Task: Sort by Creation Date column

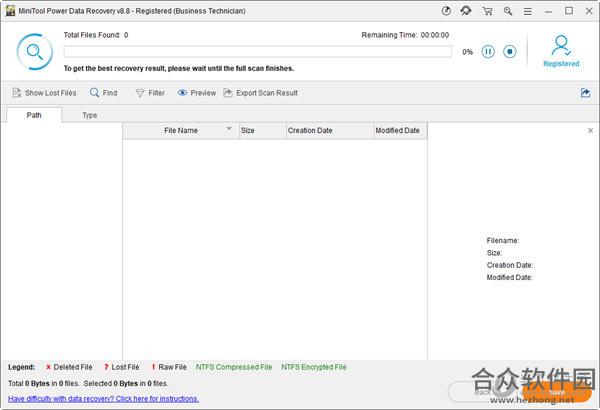Action: (330, 131)
